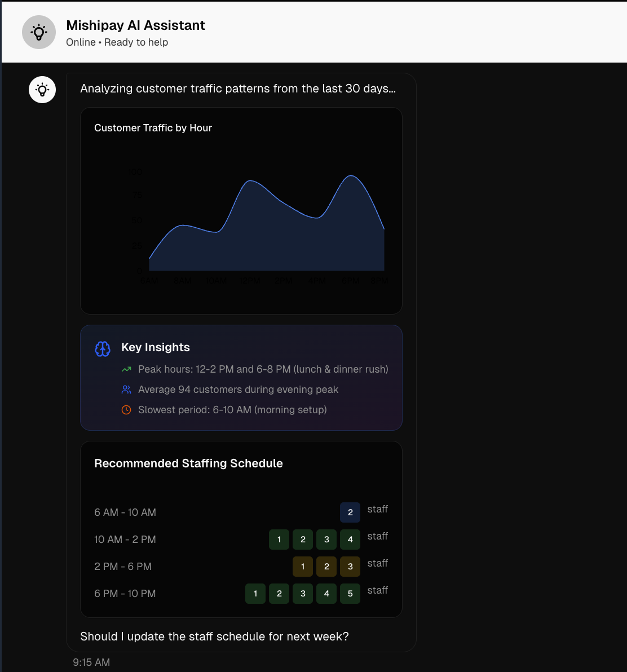Image resolution: width=627 pixels, height=672 pixels.
Task: Select staff badge 1 in 10 AM - 2 PM row
Action: (279, 539)
